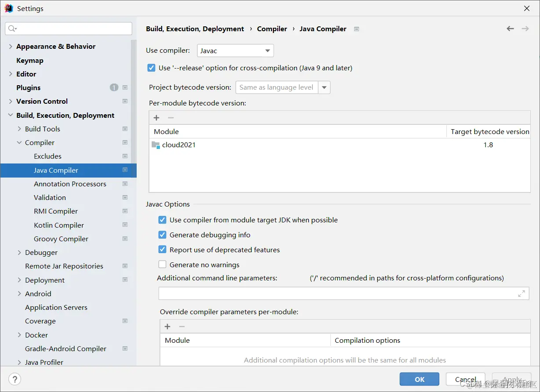The width and height of the screenshot is (540, 392).
Task: Open the Use compiler Javac dropdown
Action: [235, 51]
